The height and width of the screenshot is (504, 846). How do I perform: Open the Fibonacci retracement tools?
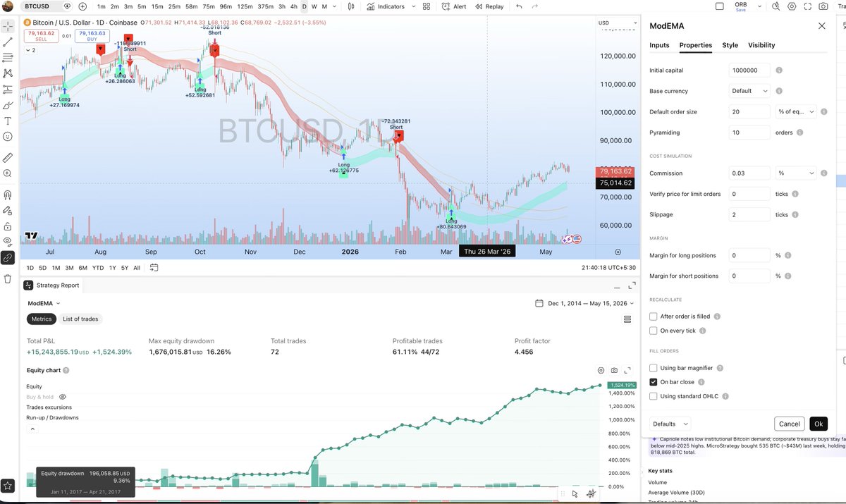click(x=8, y=58)
